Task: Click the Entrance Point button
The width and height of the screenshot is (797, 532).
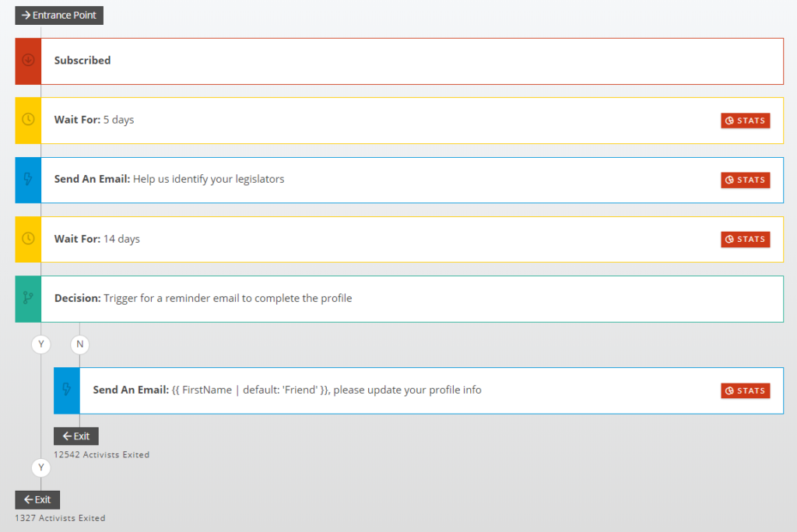Action: (x=59, y=15)
